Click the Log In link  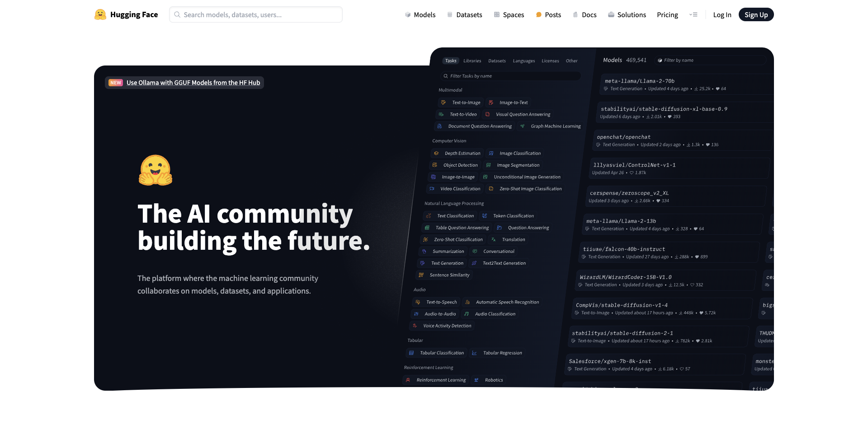(x=722, y=15)
